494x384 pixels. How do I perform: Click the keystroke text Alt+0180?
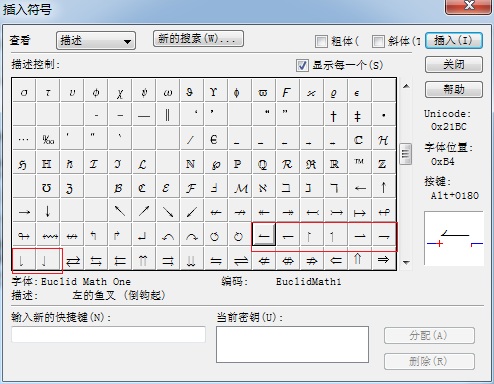point(455,196)
